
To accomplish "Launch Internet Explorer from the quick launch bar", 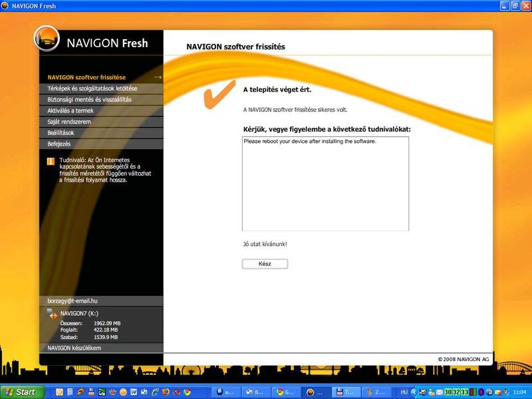I will pyautogui.click(x=155, y=392).
